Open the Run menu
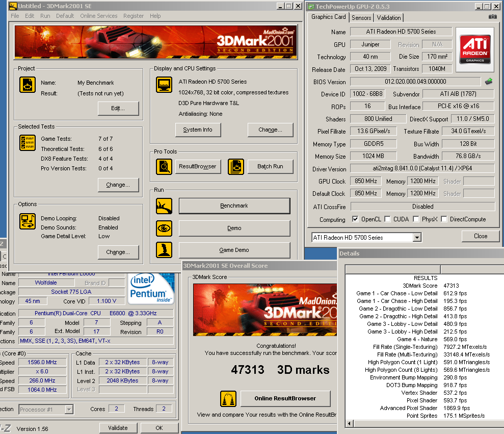 [x=45, y=16]
